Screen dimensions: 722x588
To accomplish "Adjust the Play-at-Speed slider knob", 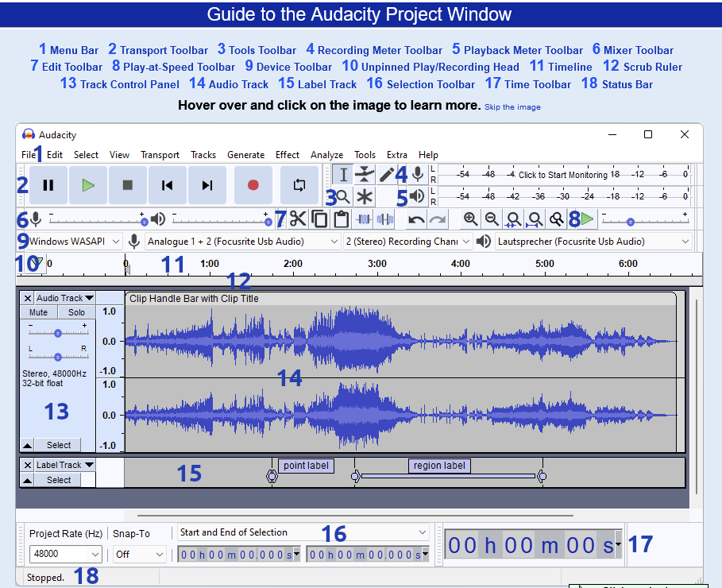I will pyautogui.click(x=631, y=222).
